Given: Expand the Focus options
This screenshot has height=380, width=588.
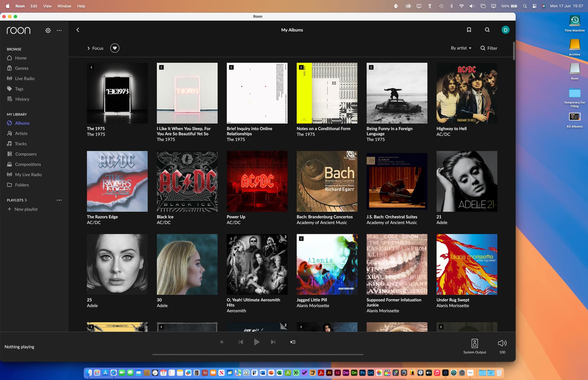Looking at the screenshot, I should [95, 48].
